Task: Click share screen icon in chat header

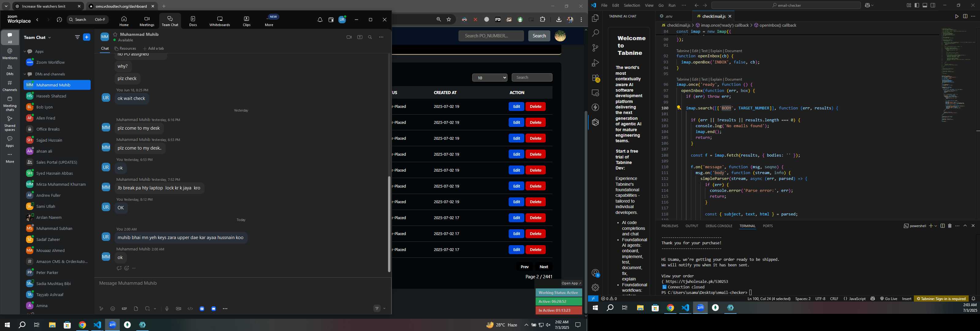Action: point(360,37)
